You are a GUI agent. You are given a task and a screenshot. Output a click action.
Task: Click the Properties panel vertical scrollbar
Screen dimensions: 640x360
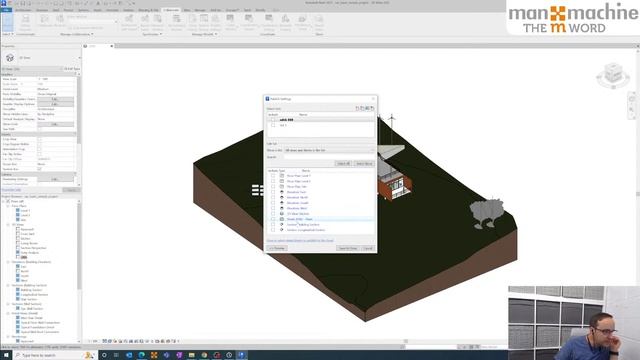[79, 110]
